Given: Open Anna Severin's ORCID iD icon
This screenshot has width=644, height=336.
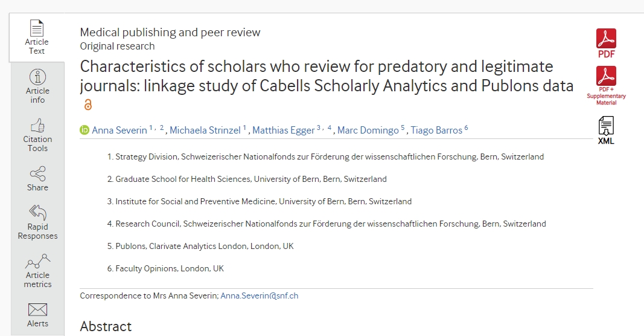Looking at the screenshot, I should 84,131.
